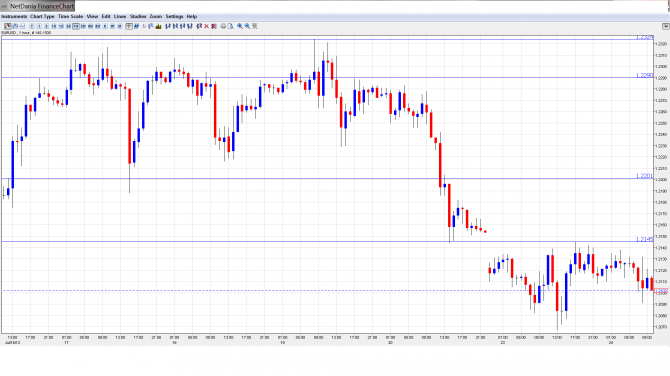Click the printer icon in the toolbar

pyautogui.click(x=223, y=26)
